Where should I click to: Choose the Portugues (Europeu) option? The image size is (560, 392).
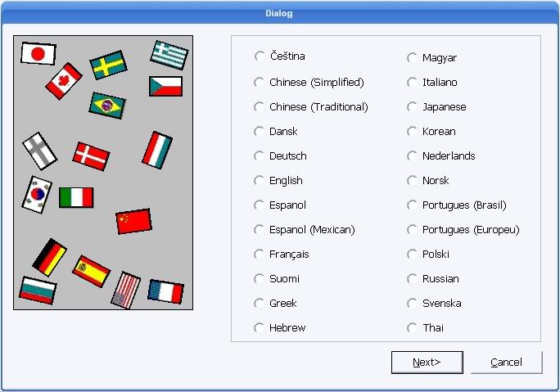coord(412,230)
